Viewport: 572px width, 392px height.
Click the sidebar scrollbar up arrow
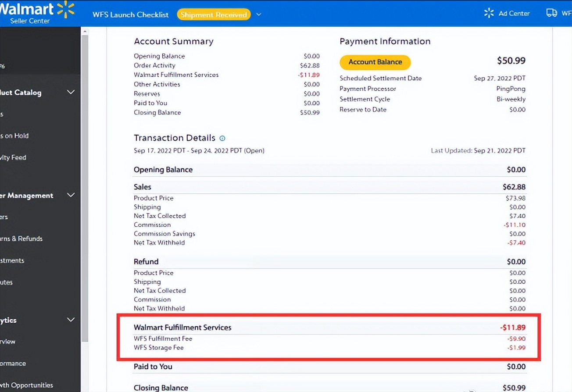click(85, 32)
